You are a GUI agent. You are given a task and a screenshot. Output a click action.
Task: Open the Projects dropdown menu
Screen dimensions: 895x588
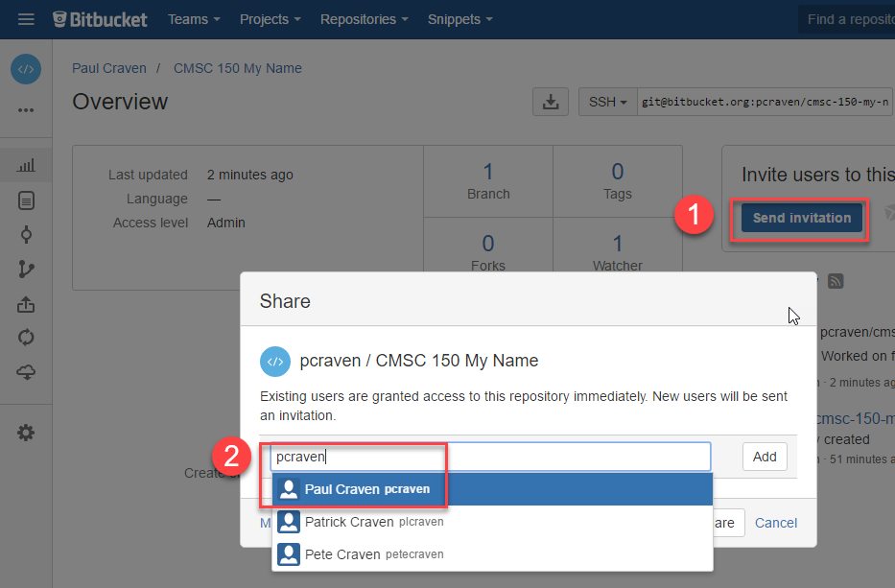[x=270, y=19]
